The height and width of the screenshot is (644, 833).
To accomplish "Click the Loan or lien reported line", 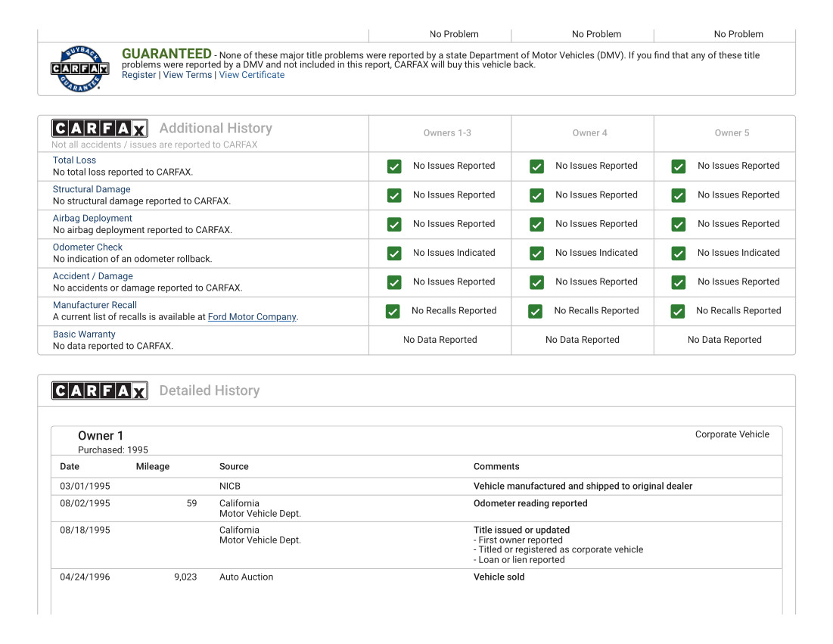I will click(x=519, y=559).
